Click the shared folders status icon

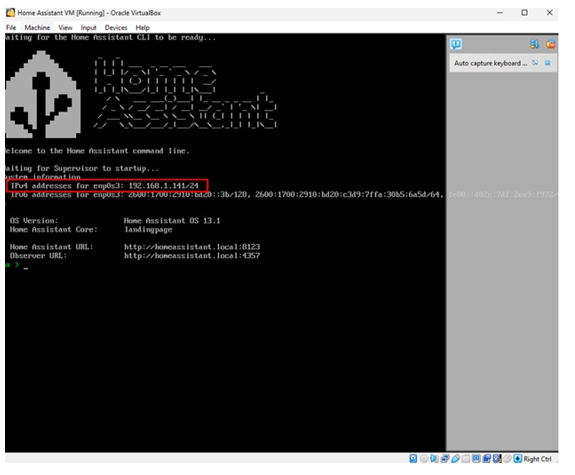click(466, 458)
